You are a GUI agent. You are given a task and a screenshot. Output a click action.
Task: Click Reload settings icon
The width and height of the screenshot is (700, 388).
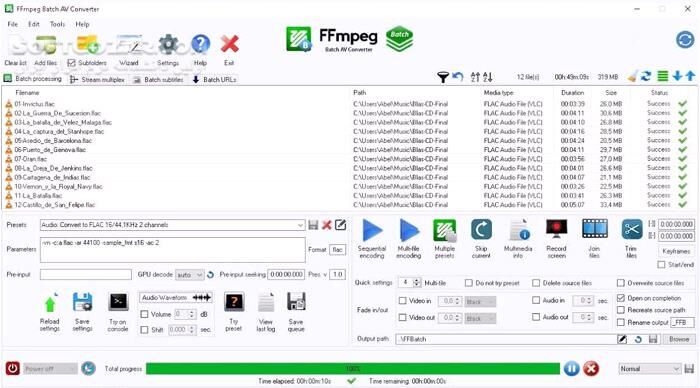[50, 304]
